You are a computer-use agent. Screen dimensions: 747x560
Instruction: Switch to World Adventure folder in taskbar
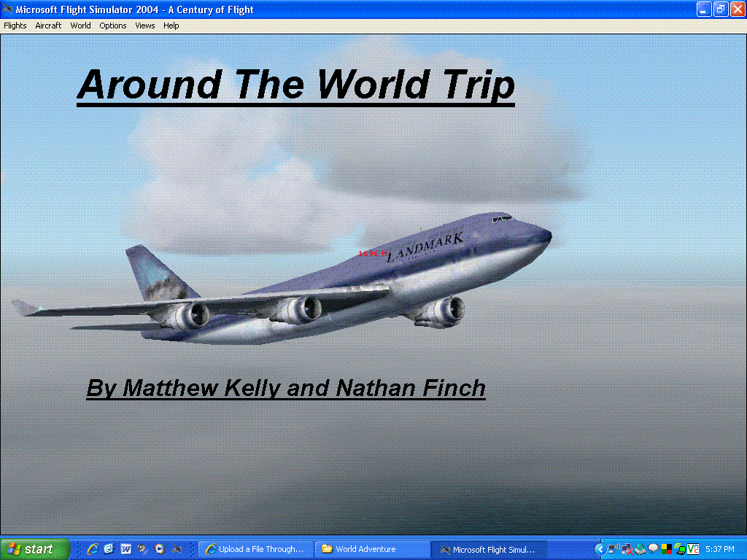click(372, 549)
